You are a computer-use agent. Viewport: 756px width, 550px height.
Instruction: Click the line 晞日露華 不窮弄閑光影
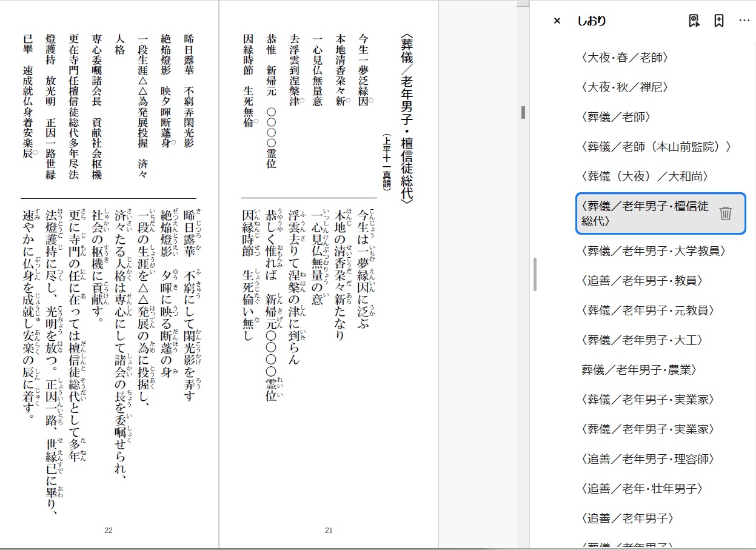(189, 90)
